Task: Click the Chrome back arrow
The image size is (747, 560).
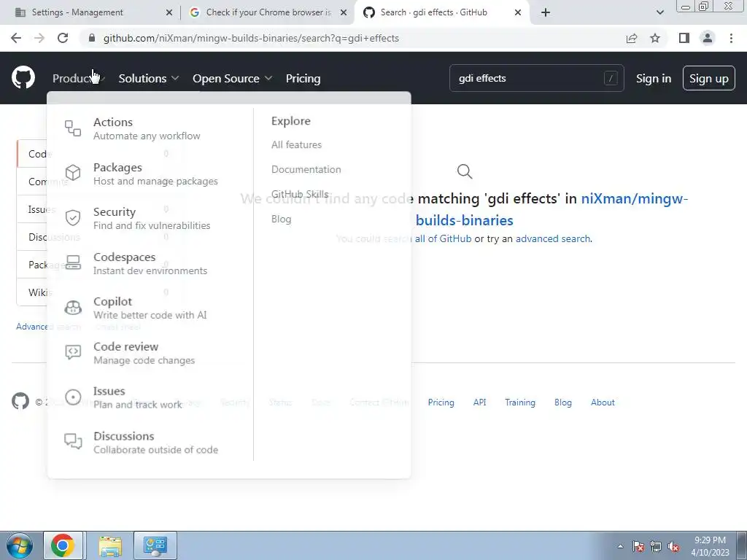Action: [x=16, y=38]
